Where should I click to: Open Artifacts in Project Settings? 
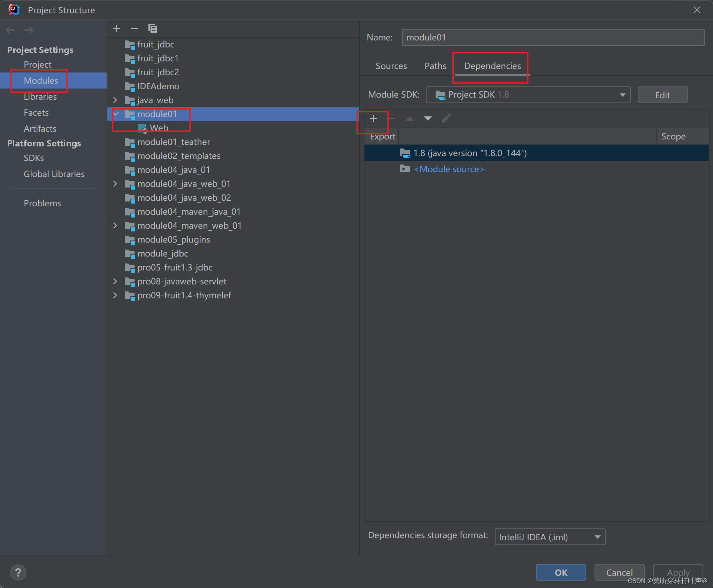[x=40, y=129]
